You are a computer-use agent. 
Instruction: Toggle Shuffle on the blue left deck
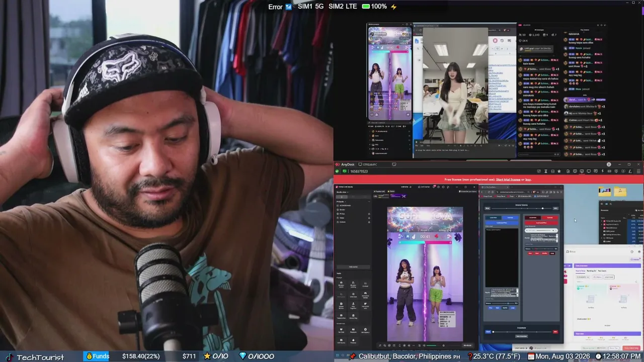pos(505,308)
